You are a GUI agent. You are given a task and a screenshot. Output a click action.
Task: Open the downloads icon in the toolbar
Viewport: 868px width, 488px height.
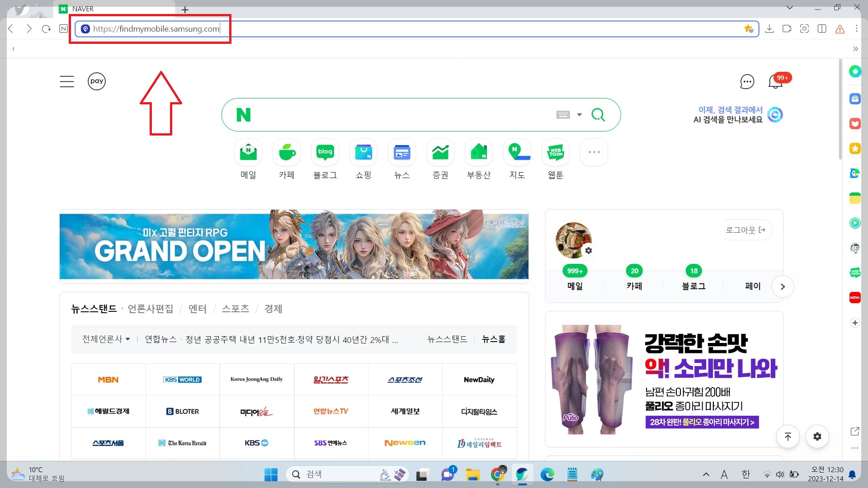point(769,28)
